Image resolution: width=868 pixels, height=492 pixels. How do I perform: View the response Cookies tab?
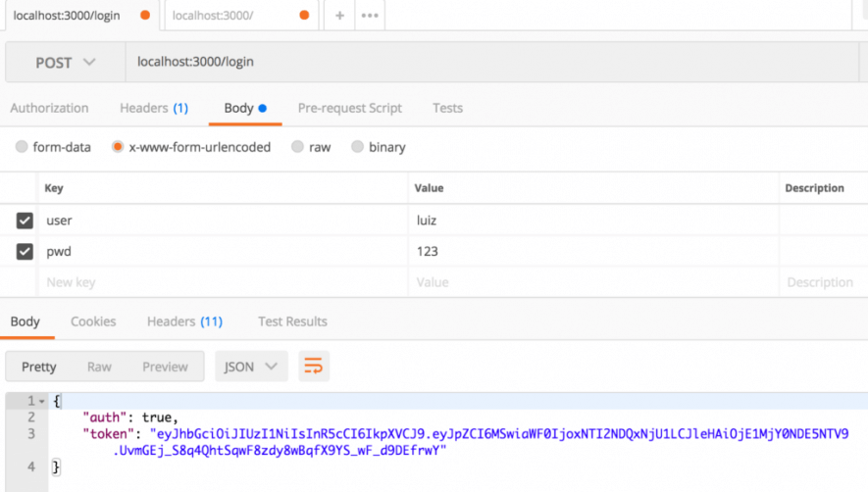[x=93, y=321]
